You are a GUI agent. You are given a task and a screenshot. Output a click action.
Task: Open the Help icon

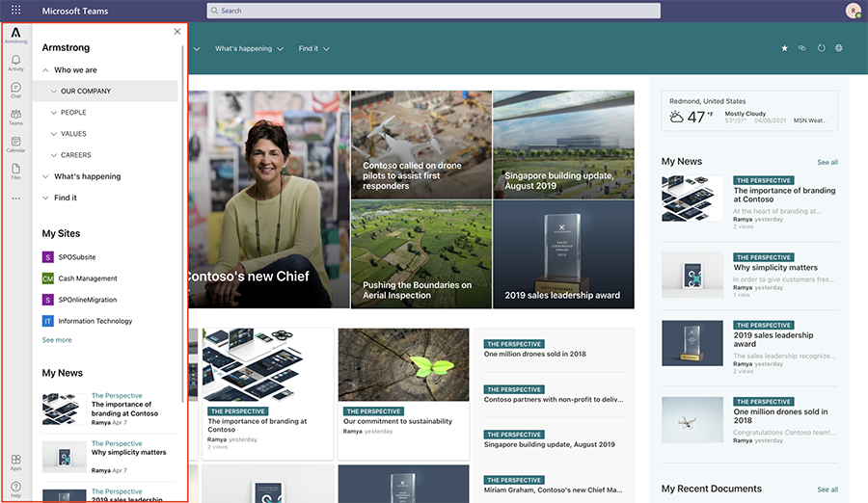click(16, 490)
